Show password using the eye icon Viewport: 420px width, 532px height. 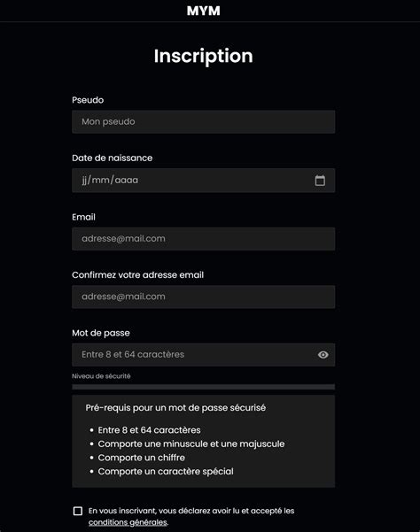coord(323,355)
